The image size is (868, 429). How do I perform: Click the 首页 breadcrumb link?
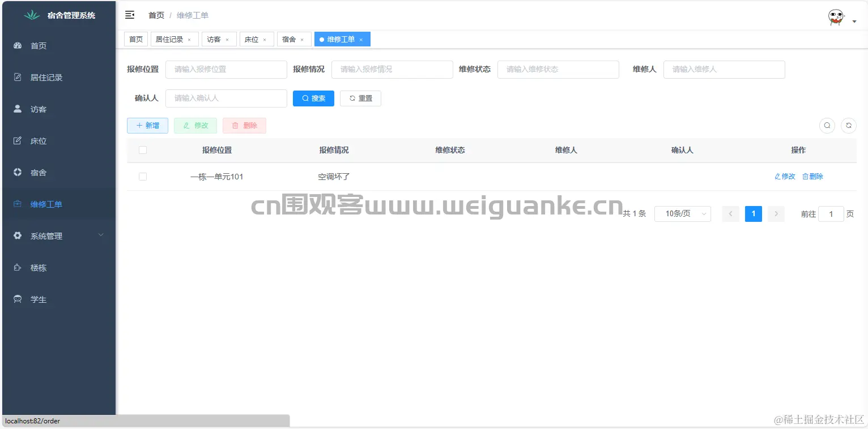[156, 15]
